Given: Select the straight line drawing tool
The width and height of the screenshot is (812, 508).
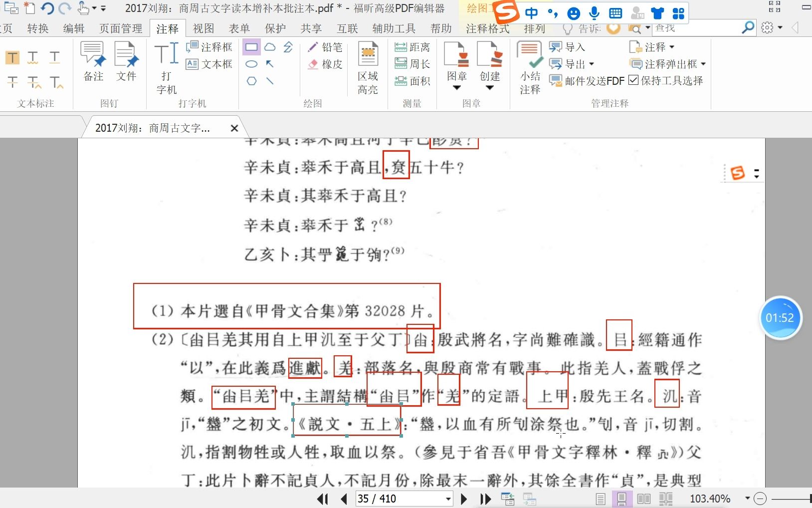Looking at the screenshot, I should click(270, 81).
